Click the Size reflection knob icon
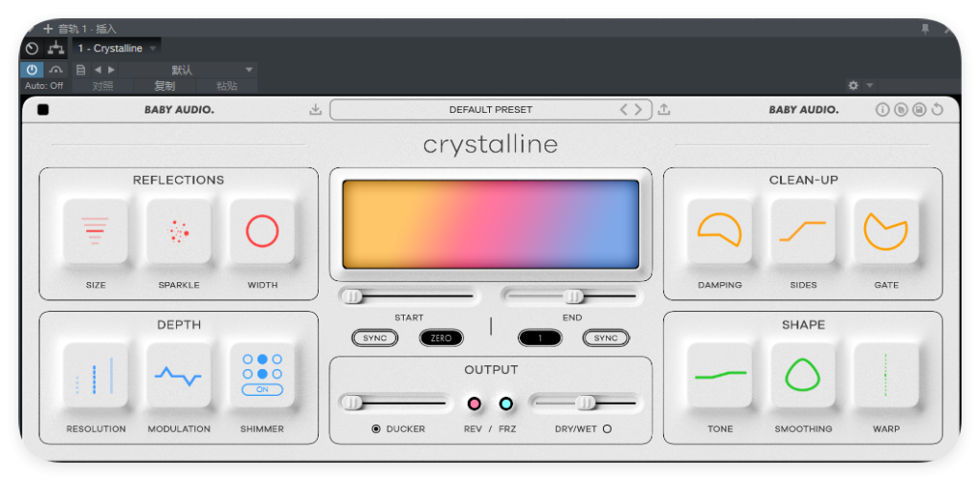 coord(95,231)
